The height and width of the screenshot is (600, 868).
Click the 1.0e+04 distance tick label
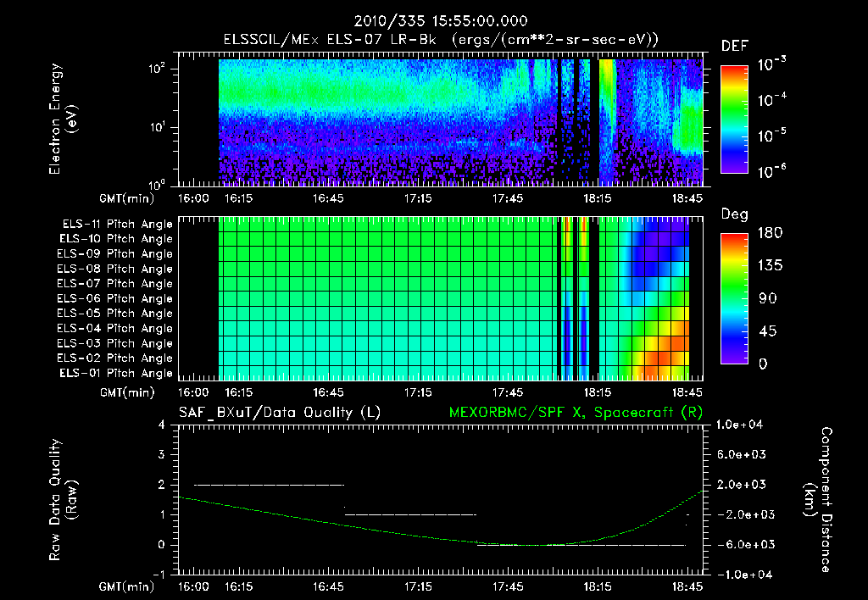click(x=739, y=425)
